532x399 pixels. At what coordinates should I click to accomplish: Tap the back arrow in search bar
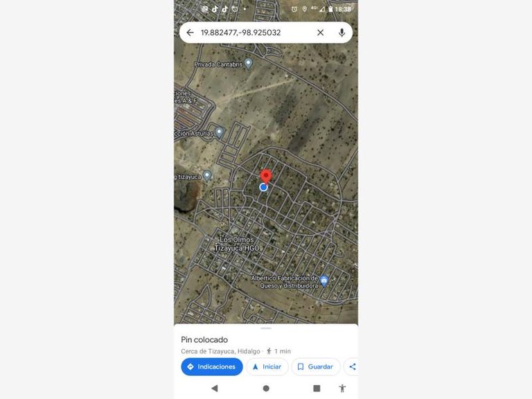(x=190, y=33)
